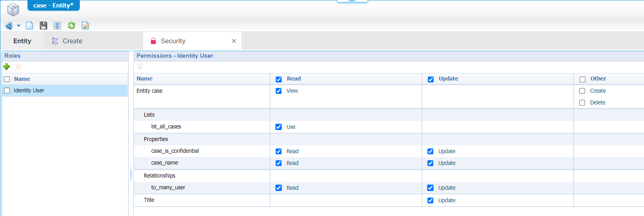Image resolution: width=644 pixels, height=216 pixels.
Task: Switch to the Entity tab
Action: click(x=22, y=41)
